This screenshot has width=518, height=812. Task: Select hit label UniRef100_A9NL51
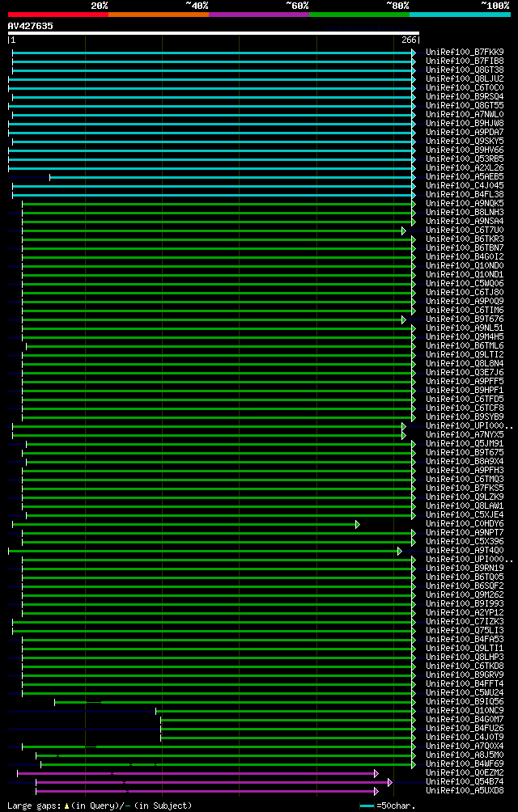coord(465,328)
